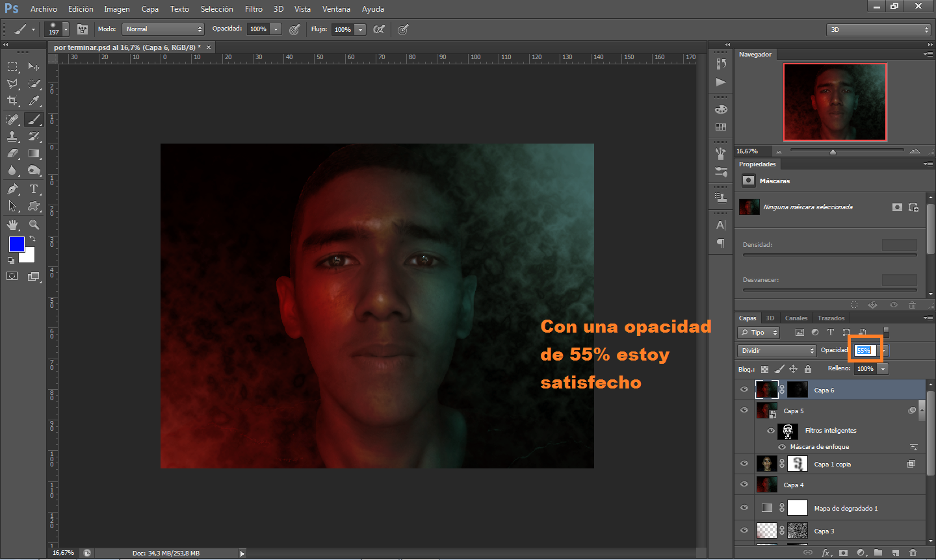Delete layer using Layers trash icon
The image size is (936, 560).
coord(913,553)
